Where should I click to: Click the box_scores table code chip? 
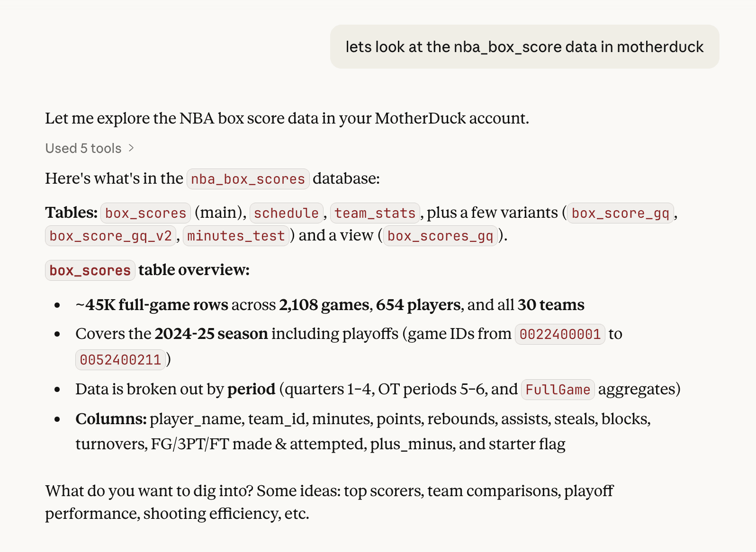[x=145, y=213]
